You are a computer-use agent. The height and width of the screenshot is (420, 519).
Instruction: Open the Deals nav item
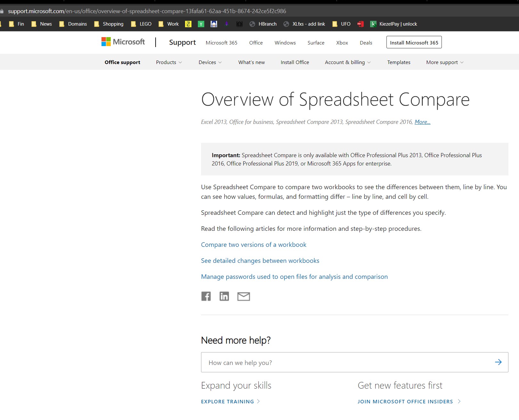[x=366, y=43]
